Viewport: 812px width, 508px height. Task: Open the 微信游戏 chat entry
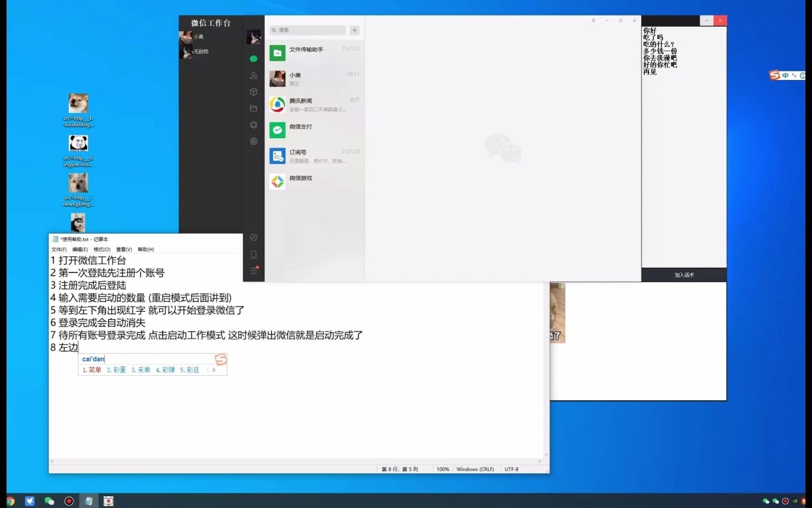(x=315, y=182)
